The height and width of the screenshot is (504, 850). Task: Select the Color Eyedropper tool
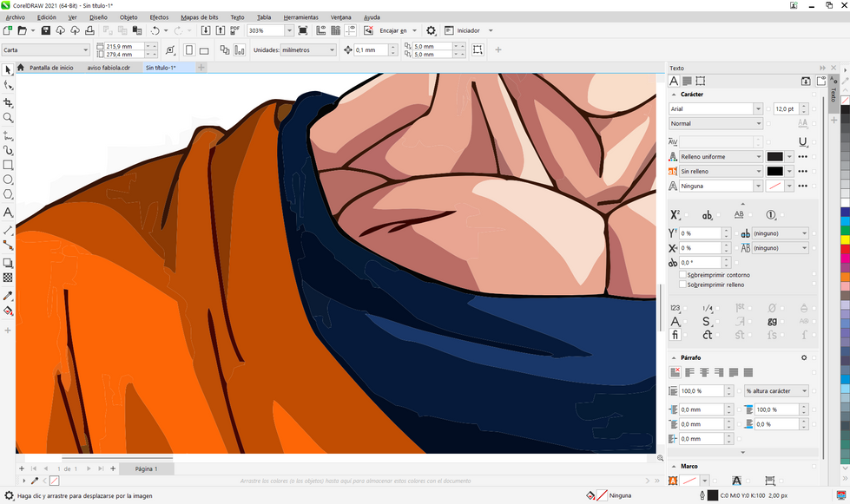point(8,296)
